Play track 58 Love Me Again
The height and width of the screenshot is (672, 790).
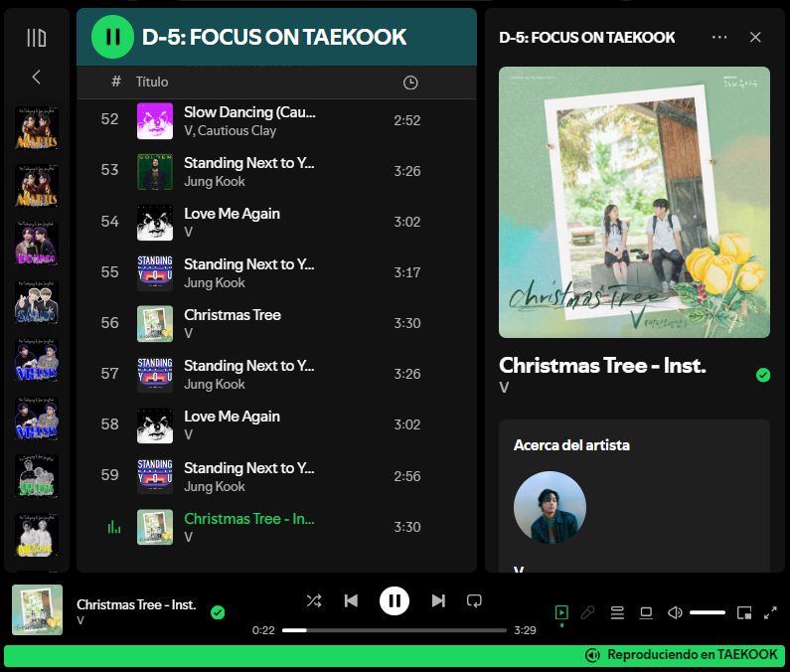point(276,425)
